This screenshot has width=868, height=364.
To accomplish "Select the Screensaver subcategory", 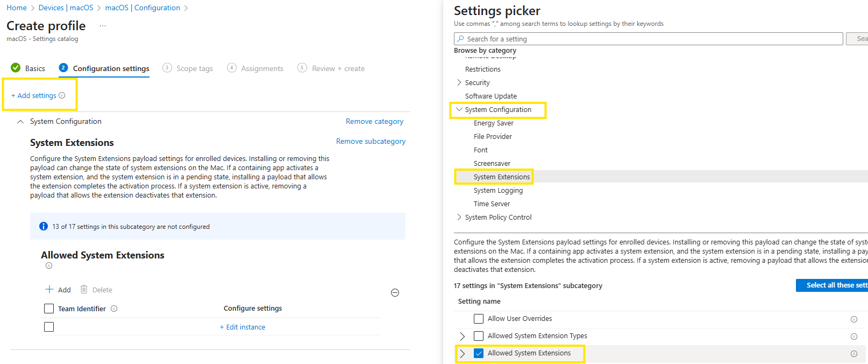I will [x=492, y=163].
